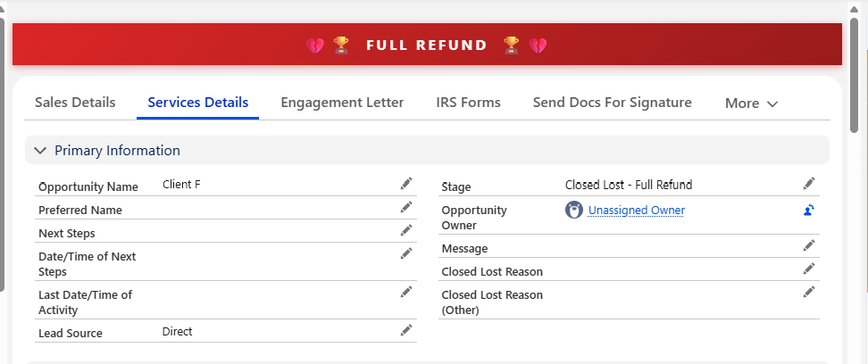Collapse the Primary Information section

click(x=40, y=151)
